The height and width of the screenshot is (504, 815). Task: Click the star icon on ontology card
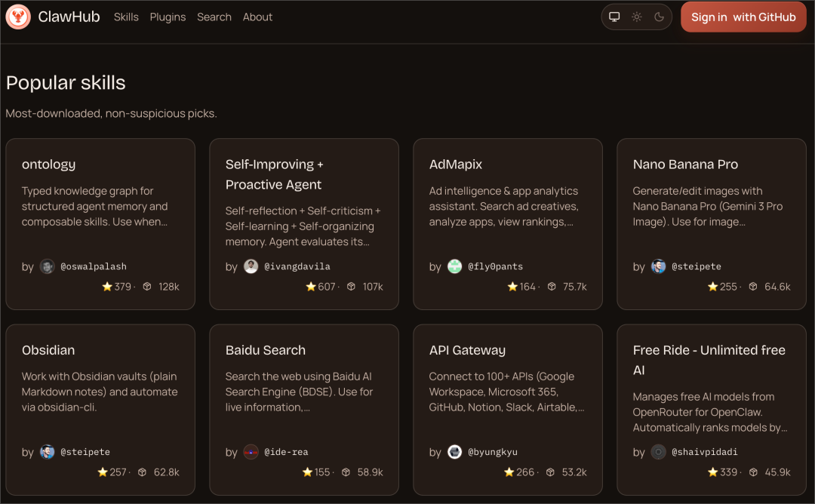click(x=107, y=286)
